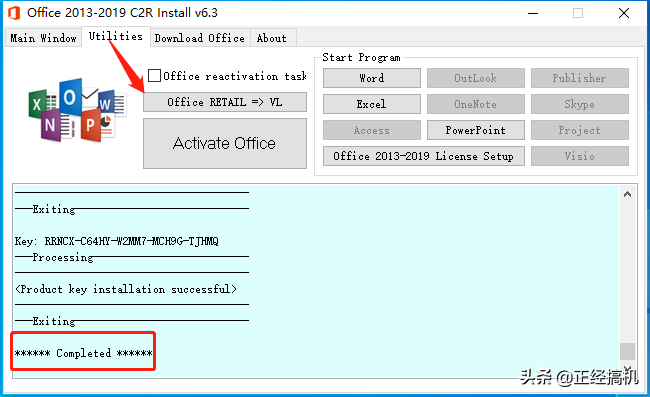
Task: Click 'Product key installation successful' log line
Action: click(x=126, y=289)
